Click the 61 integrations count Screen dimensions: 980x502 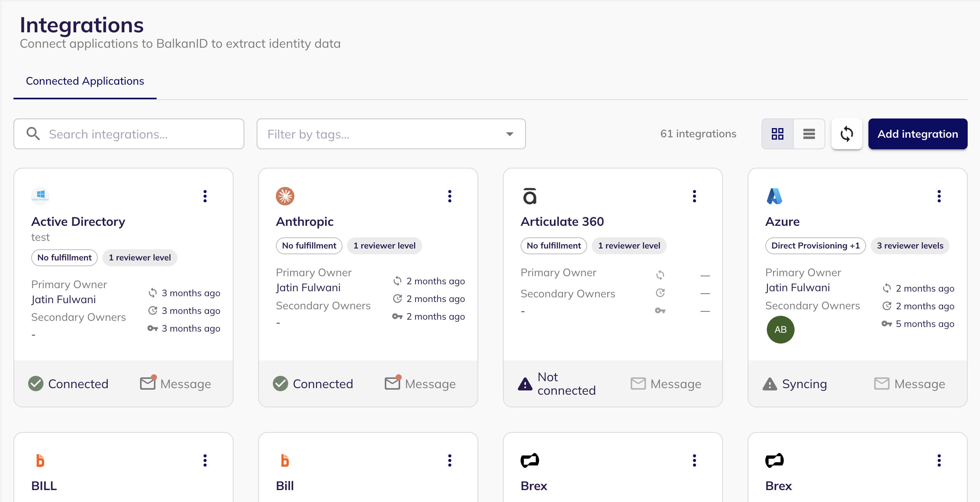point(698,134)
